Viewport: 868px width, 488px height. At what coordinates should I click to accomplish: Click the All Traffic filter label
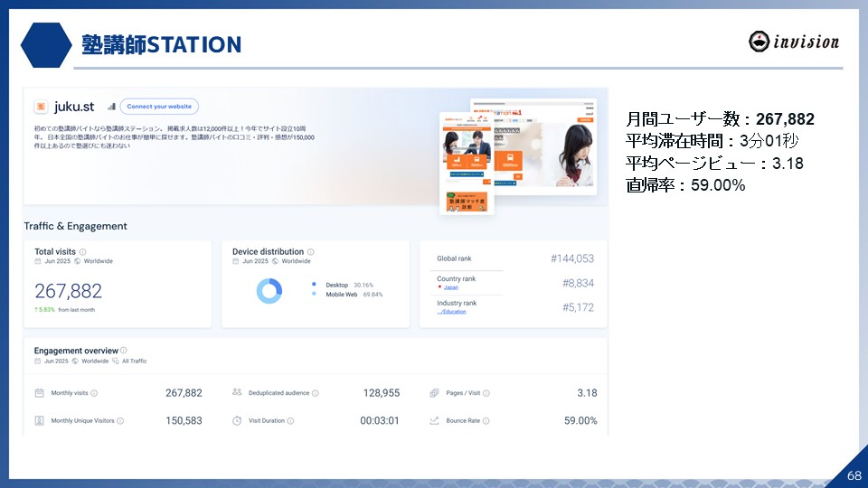[x=135, y=361]
